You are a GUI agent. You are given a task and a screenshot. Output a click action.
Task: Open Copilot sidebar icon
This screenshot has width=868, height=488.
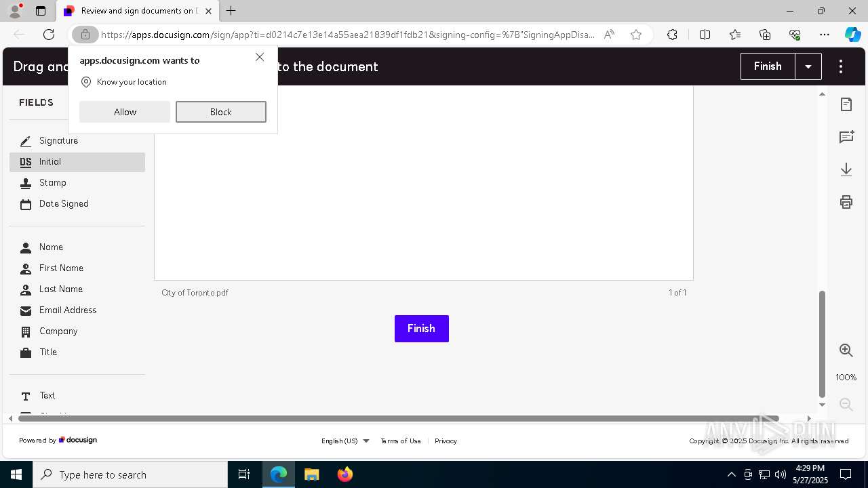coord(852,35)
